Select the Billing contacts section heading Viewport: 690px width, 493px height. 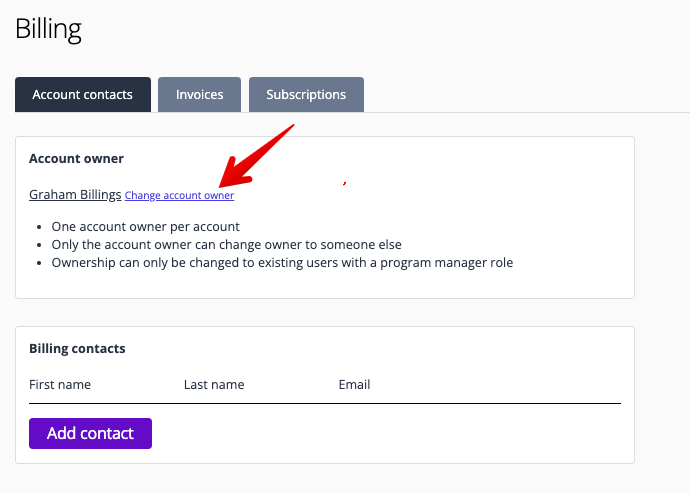77,349
